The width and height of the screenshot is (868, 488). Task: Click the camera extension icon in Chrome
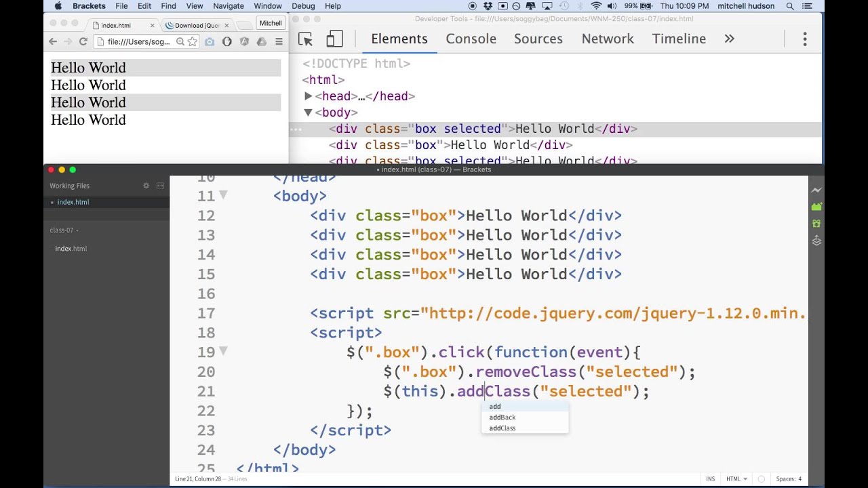[x=210, y=41]
